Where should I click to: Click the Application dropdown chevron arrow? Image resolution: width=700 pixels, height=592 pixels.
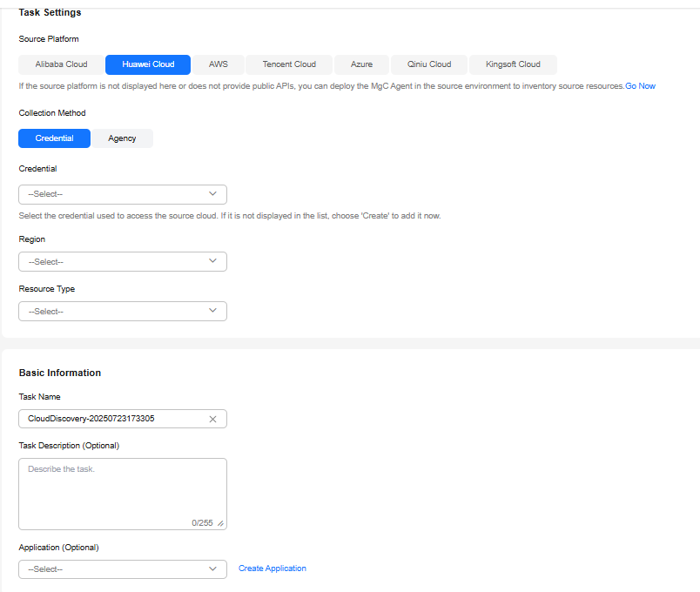[212, 568]
